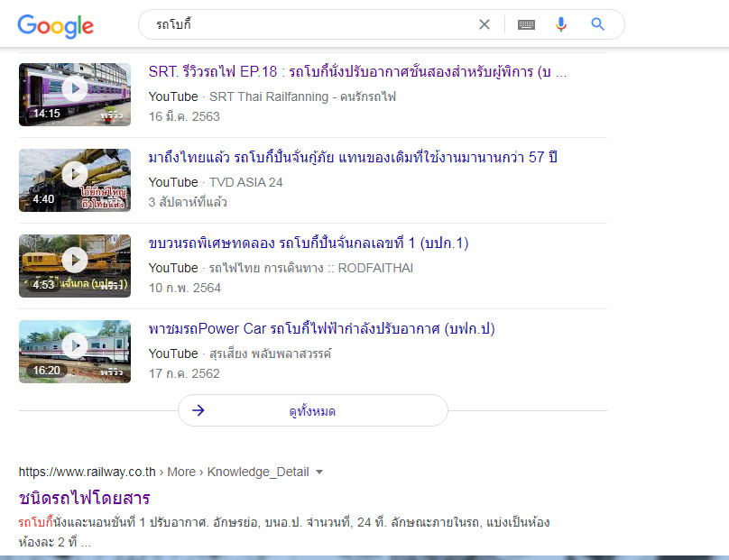The width and height of the screenshot is (729, 560).
Task: Click the arrow icon in ดูทั้งหมด button
Action: (198, 410)
